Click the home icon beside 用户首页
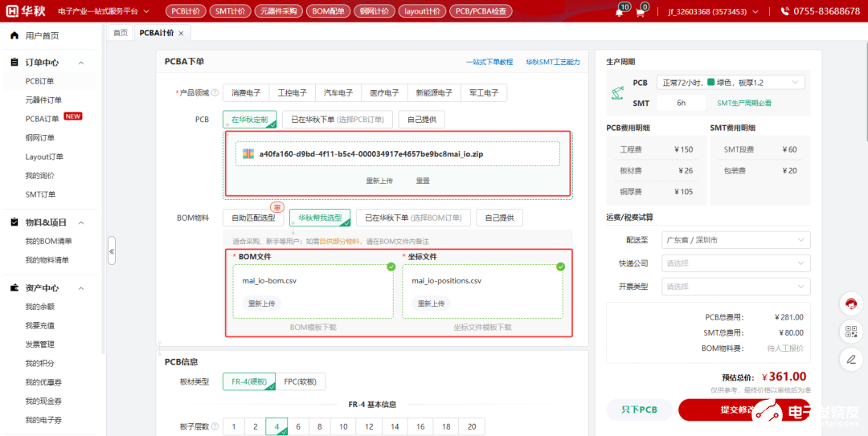 14,35
